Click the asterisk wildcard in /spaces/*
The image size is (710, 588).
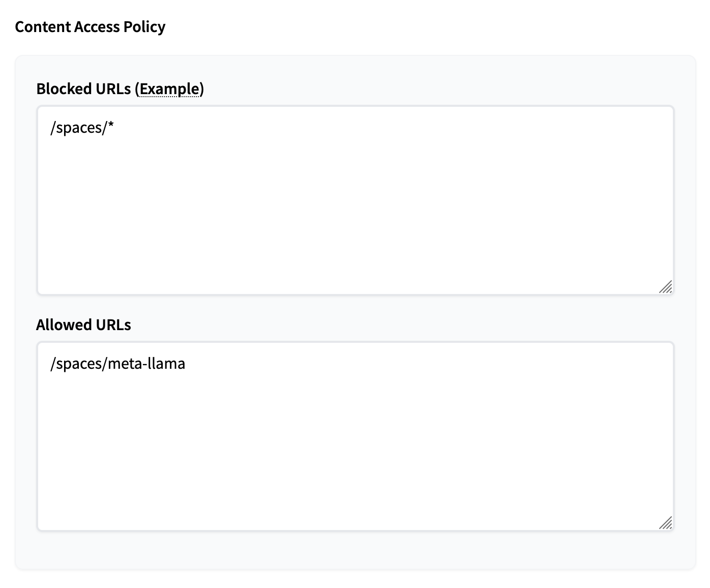click(x=111, y=127)
